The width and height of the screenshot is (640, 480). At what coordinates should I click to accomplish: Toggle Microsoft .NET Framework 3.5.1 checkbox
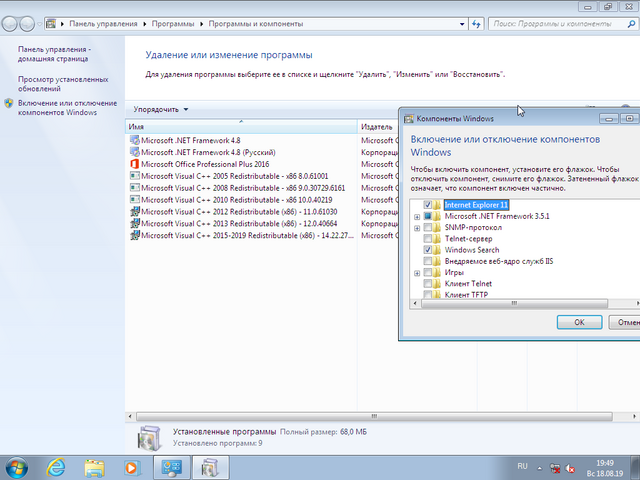click(427, 216)
